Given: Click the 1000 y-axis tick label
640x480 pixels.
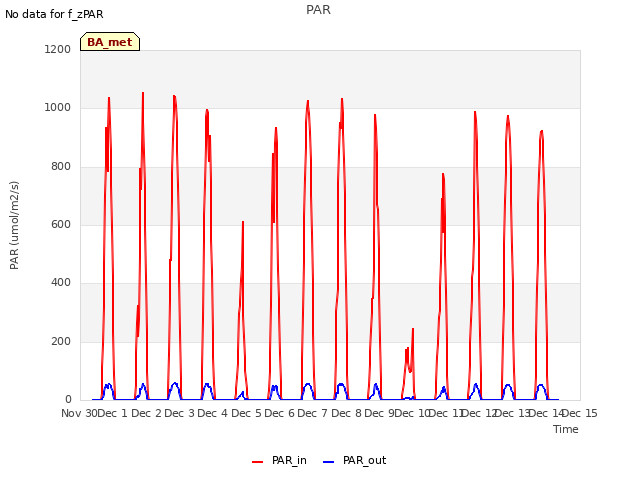Looking at the screenshot, I should 58,108.
